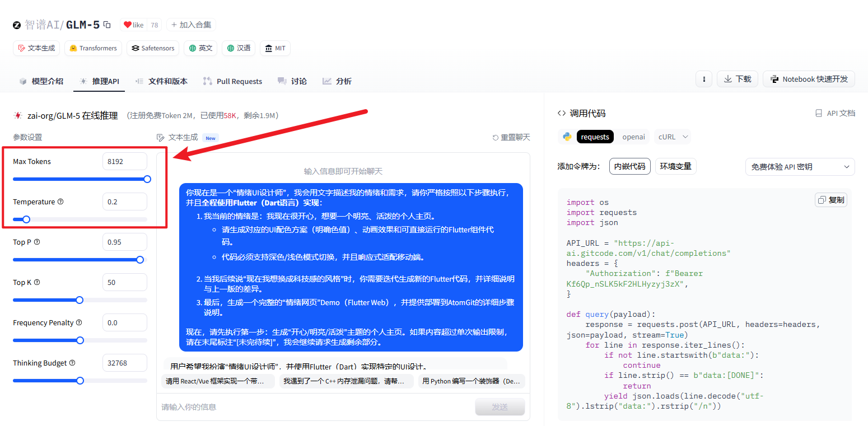Open the API 文档 link
The width and height of the screenshot is (868, 426).
835,113
